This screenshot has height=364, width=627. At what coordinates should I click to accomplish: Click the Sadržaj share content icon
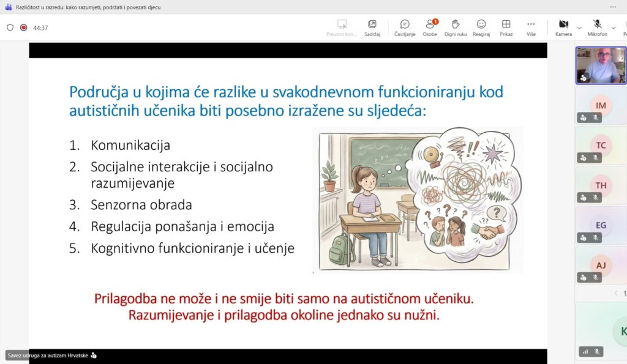[x=372, y=28]
